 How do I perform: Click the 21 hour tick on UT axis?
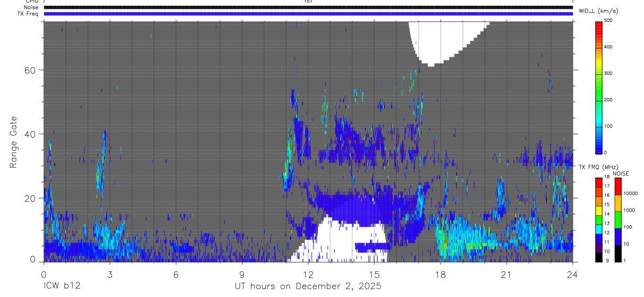tap(506, 274)
